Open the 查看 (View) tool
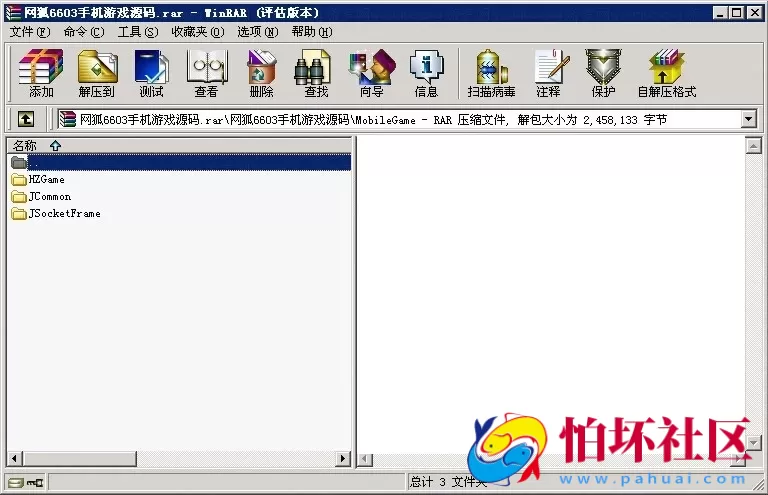768x495 pixels. pyautogui.click(x=206, y=74)
